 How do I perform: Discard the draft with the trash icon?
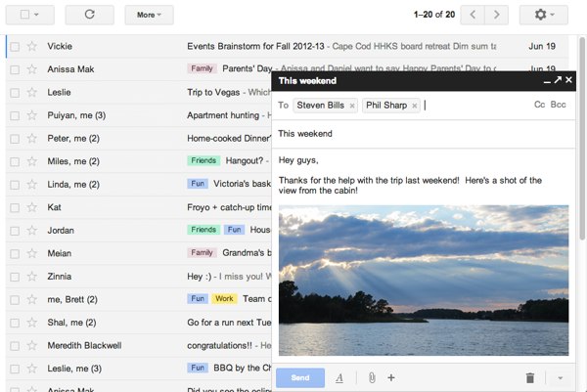tap(529, 377)
